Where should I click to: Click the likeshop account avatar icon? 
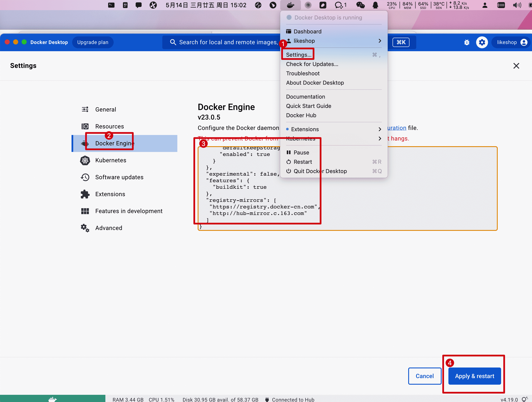[x=524, y=42]
